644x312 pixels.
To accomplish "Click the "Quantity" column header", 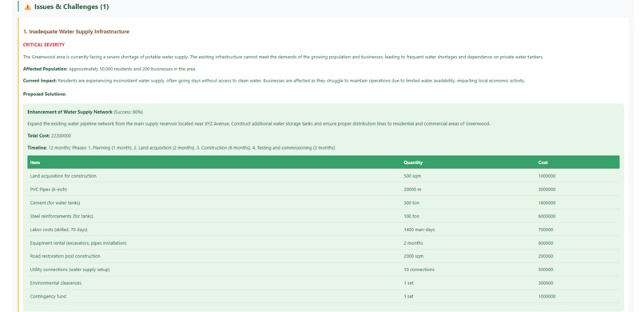I will [413, 162].
